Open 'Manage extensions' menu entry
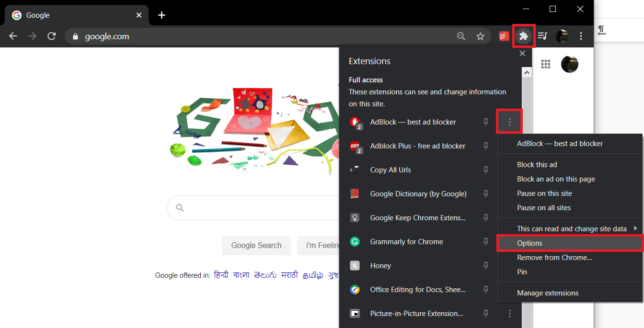 tap(570, 293)
